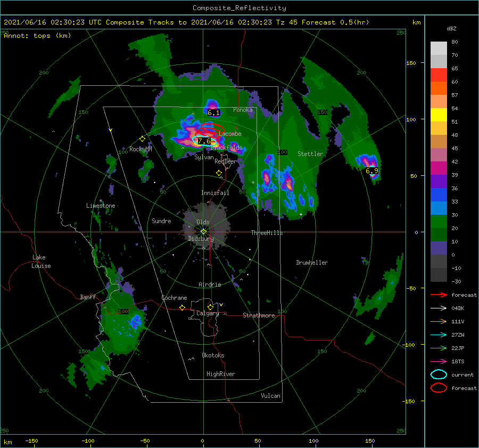479x448 pixels.
Task: Select the RockyMH label
Action: 141,149
